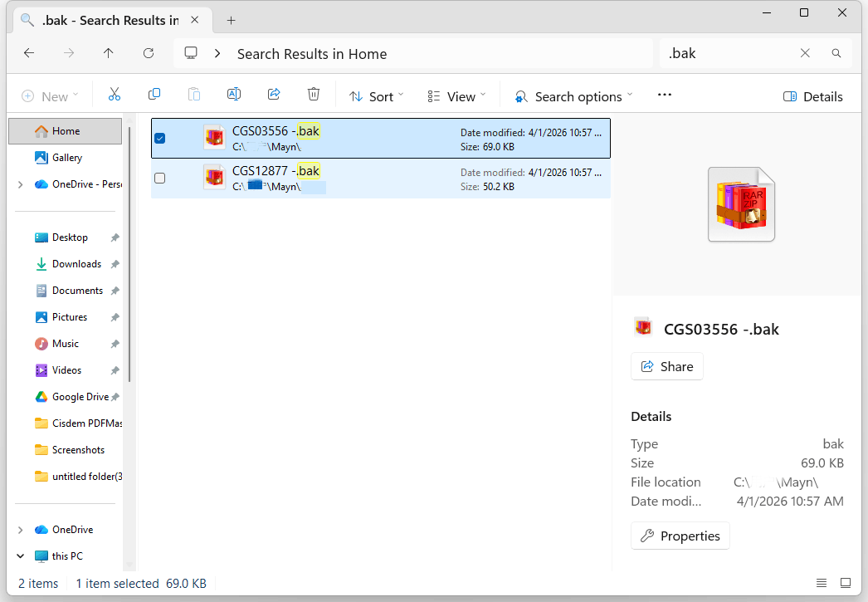Expand Search options
Viewport: 868px width, 602px height.
pyautogui.click(x=573, y=96)
